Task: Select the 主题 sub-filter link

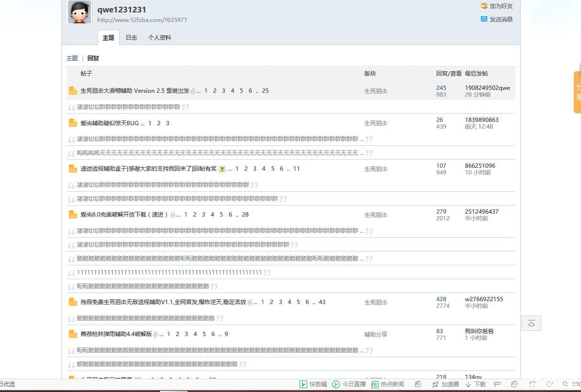Action: pos(72,58)
